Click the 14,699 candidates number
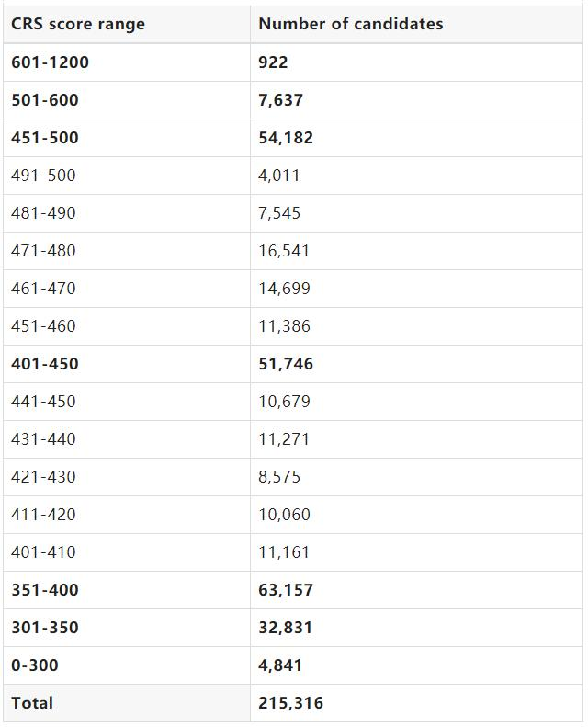Screen dimensions: 588x727 click(285, 289)
